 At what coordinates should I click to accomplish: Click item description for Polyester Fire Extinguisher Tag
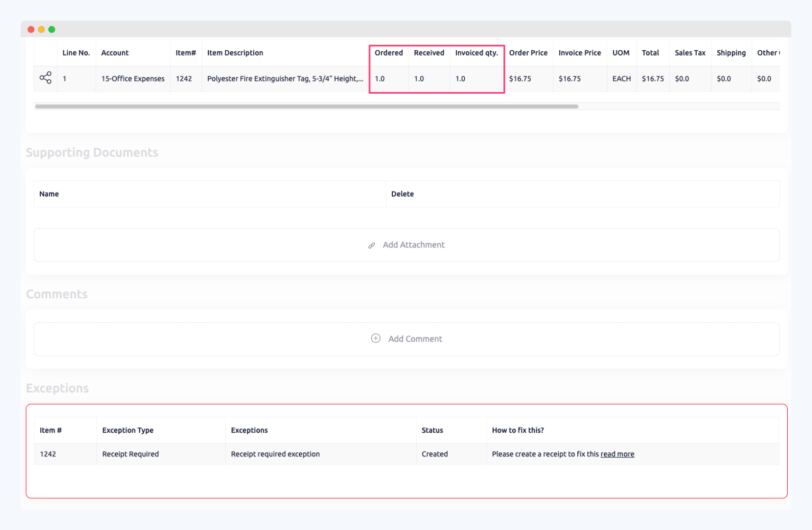coord(285,78)
